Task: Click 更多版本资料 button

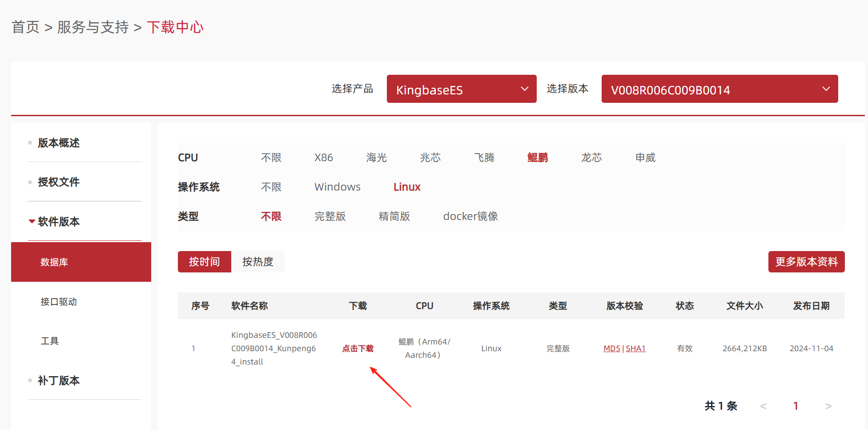Action: pyautogui.click(x=807, y=262)
